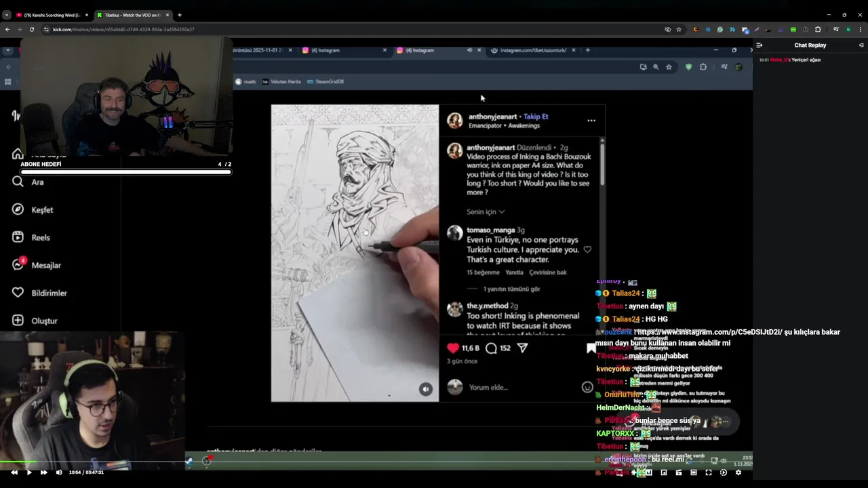The width and height of the screenshot is (868, 488).
Task: Open the Grammarly extension icon
Action: point(720,30)
